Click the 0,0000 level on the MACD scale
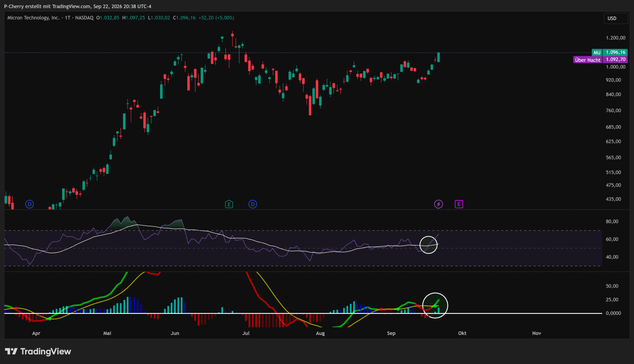 (x=613, y=313)
